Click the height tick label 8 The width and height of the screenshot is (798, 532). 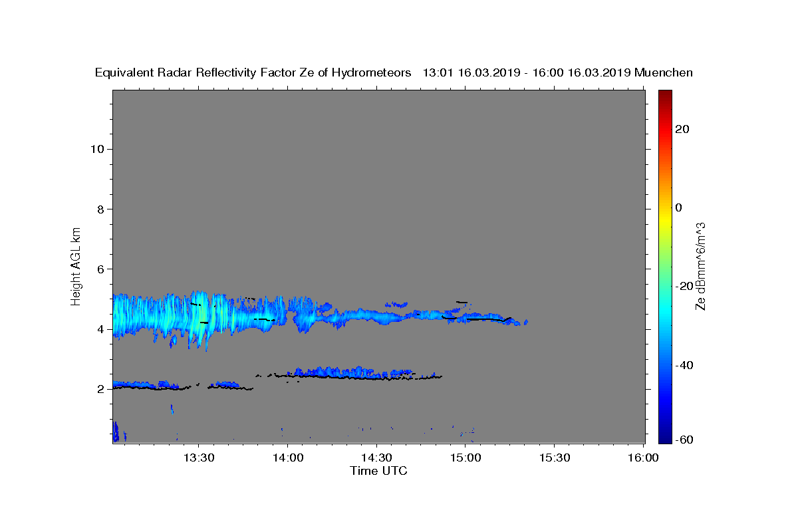(99, 209)
